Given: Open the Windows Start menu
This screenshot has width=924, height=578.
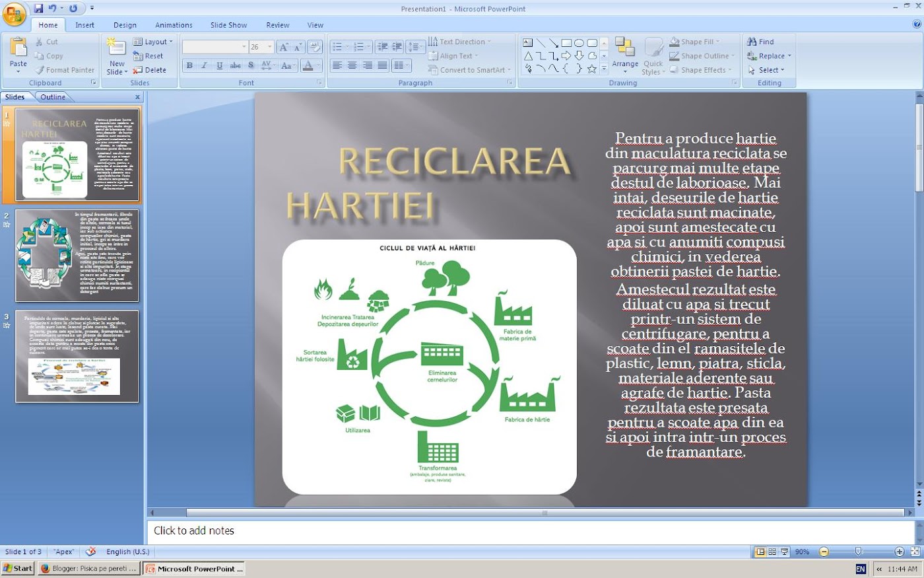Looking at the screenshot, I should click(x=18, y=568).
